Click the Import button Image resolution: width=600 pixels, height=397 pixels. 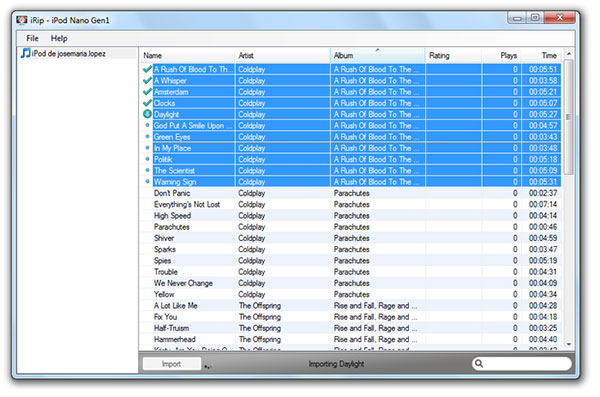(171, 364)
